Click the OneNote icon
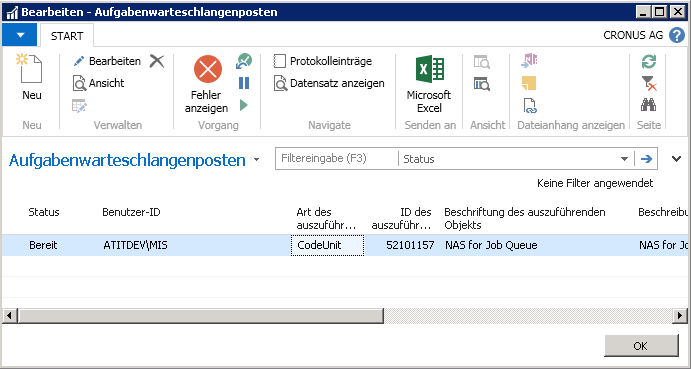Image resolution: width=691 pixels, height=369 pixels. tap(529, 61)
